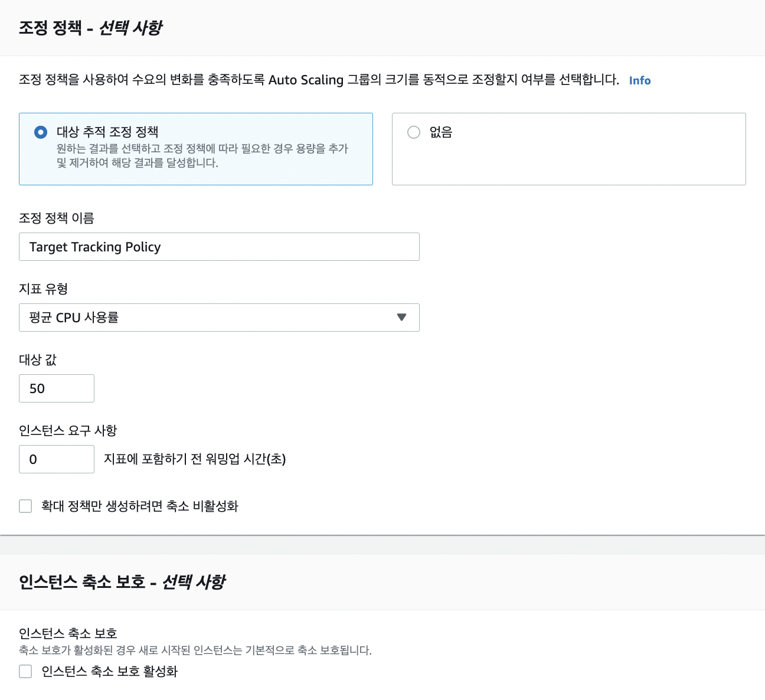Click the 대상 값 label

tap(38, 360)
